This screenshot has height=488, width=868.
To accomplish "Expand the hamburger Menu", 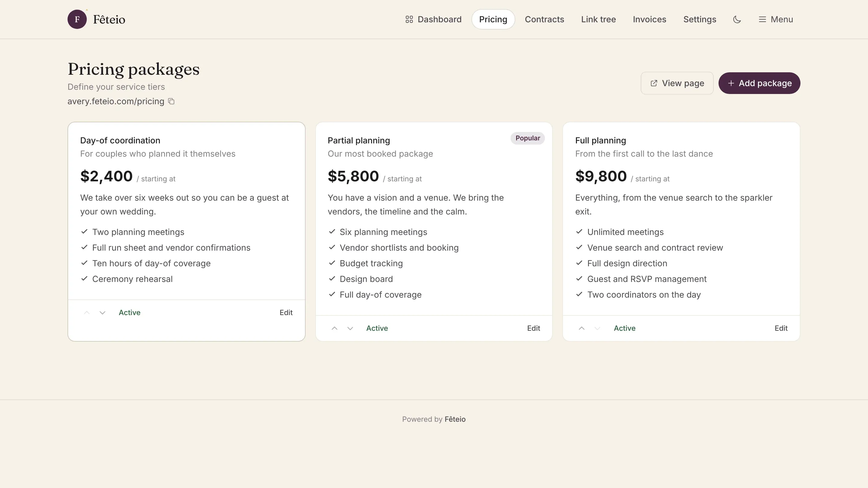I will click(776, 19).
